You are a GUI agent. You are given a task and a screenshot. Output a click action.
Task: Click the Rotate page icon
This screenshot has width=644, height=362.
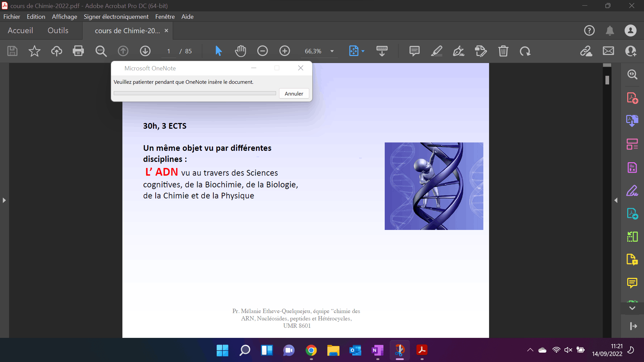tap(525, 51)
